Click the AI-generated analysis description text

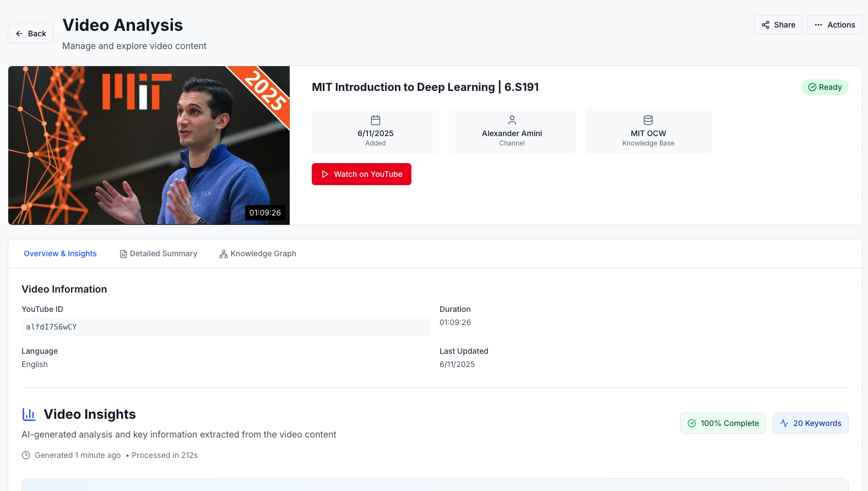(179, 435)
